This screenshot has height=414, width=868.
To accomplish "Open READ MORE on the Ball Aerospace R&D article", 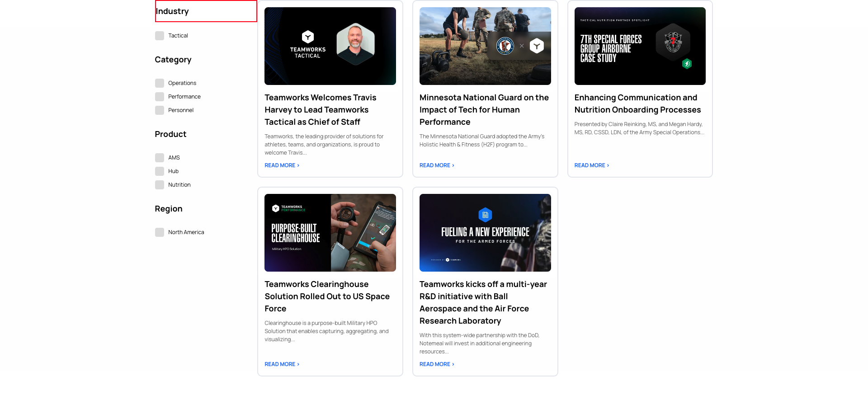I will [436, 364].
